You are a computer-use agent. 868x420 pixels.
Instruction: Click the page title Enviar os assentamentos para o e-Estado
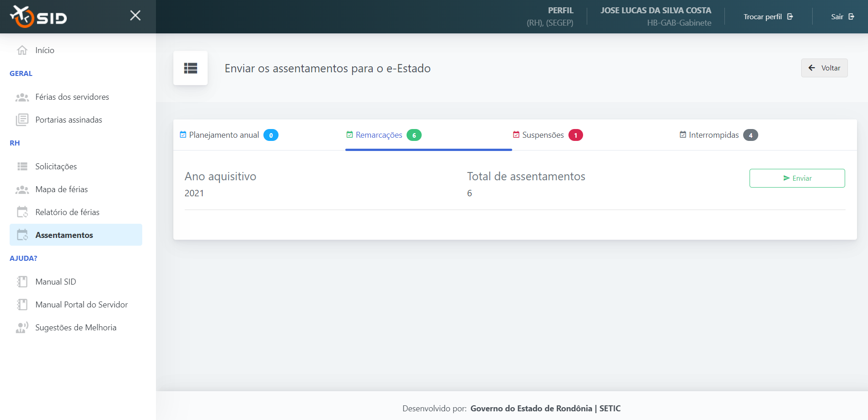tap(327, 68)
